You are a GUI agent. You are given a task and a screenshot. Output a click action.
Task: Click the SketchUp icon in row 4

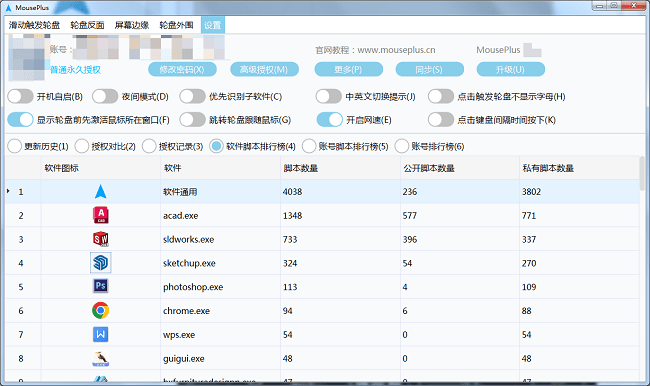pyautogui.click(x=101, y=263)
